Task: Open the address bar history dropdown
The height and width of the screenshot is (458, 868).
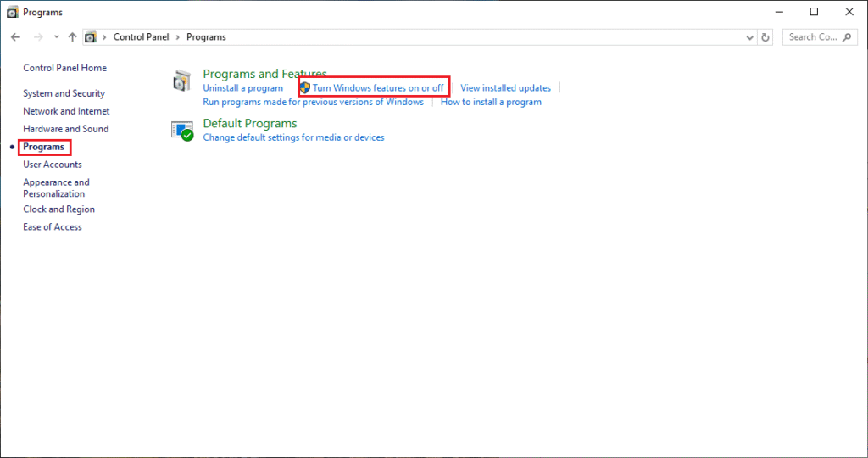Action: pos(749,37)
